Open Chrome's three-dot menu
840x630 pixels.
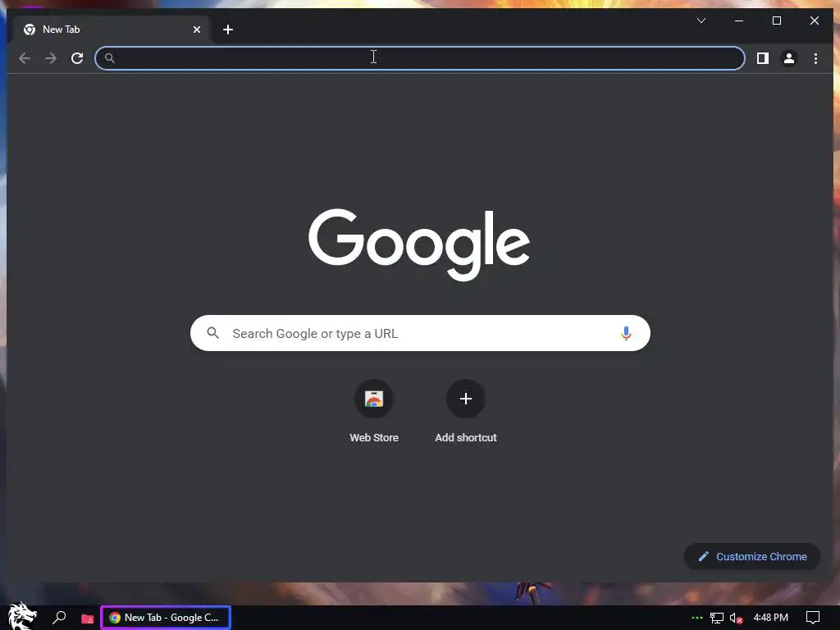(x=815, y=58)
